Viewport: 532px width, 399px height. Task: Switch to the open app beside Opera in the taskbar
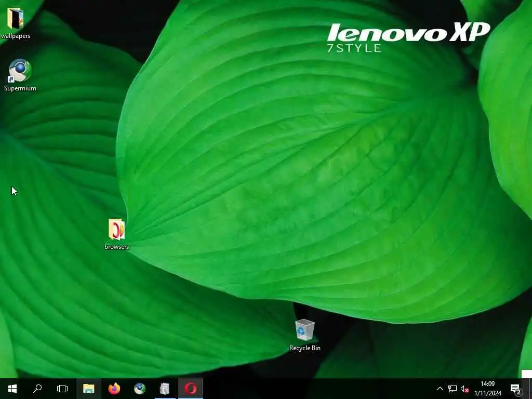pyautogui.click(x=165, y=389)
